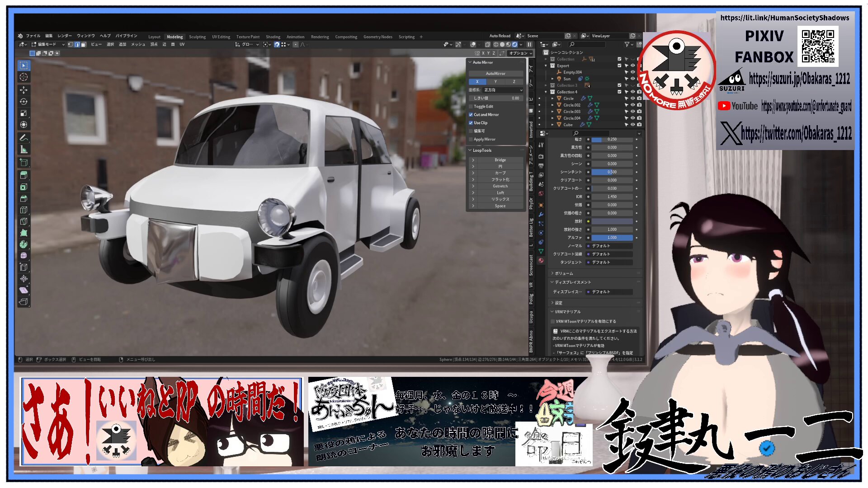Click the LoopTools リラックス button
Image resolution: width=868 pixels, height=488 pixels.
point(500,199)
